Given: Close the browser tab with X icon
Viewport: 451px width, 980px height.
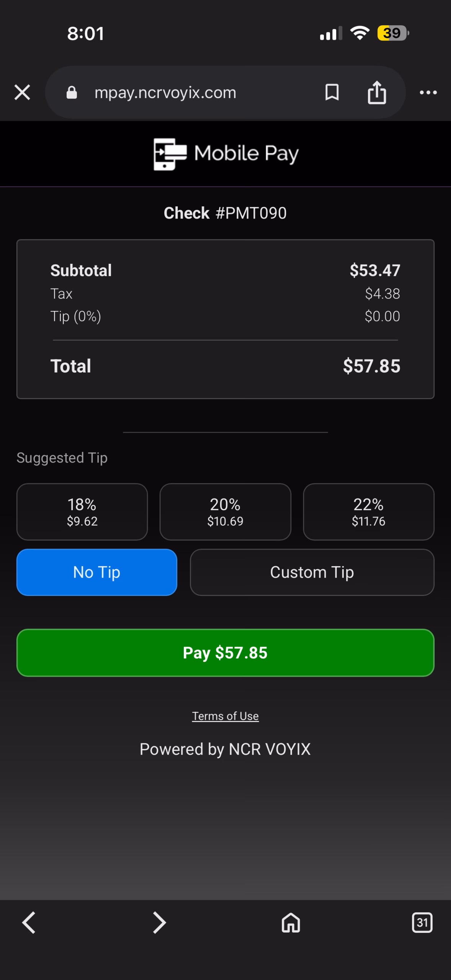Looking at the screenshot, I should [22, 92].
